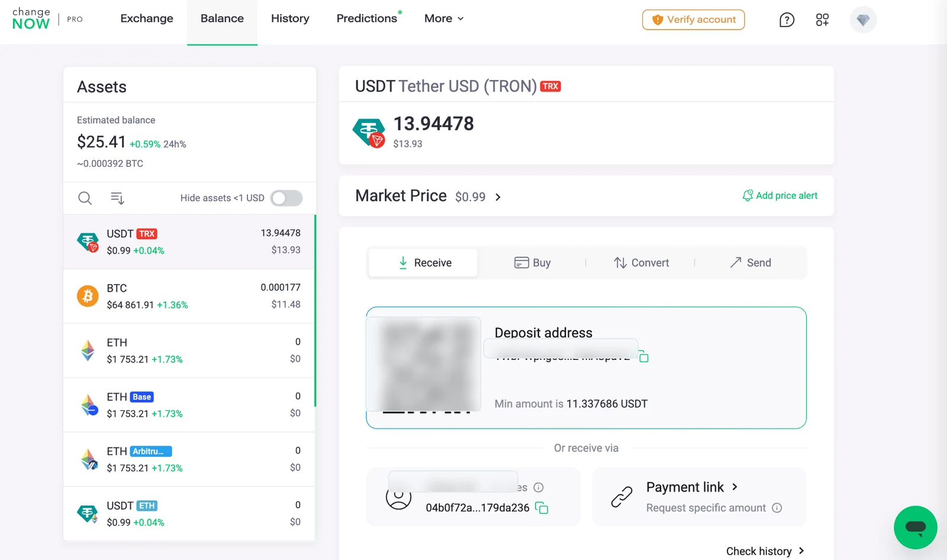The height and width of the screenshot is (560, 947).
Task: Open the apps grid icon
Action: [x=822, y=20]
